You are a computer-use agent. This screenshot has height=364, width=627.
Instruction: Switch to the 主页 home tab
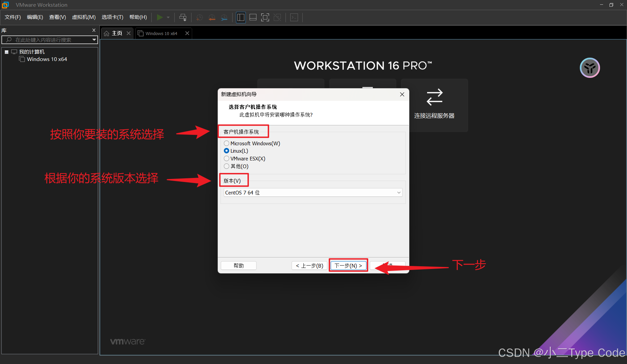[x=117, y=33]
